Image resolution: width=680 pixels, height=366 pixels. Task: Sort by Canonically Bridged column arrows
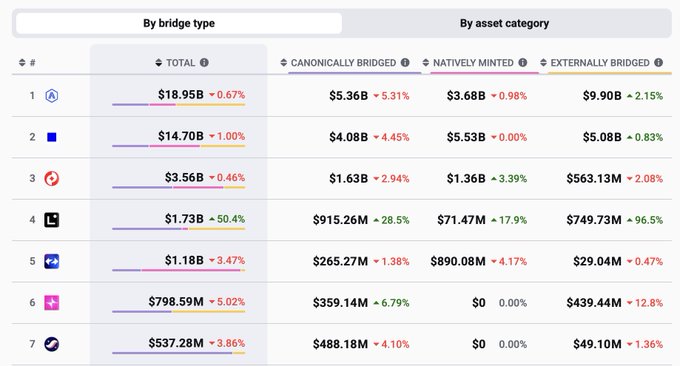(x=284, y=62)
